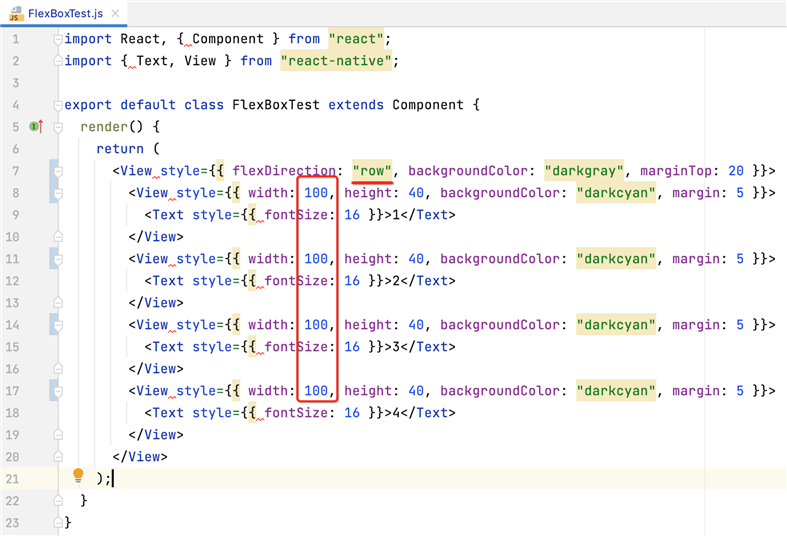This screenshot has width=787, height=536.
Task: Click "darkcyan" string on line 14
Action: [616, 325]
